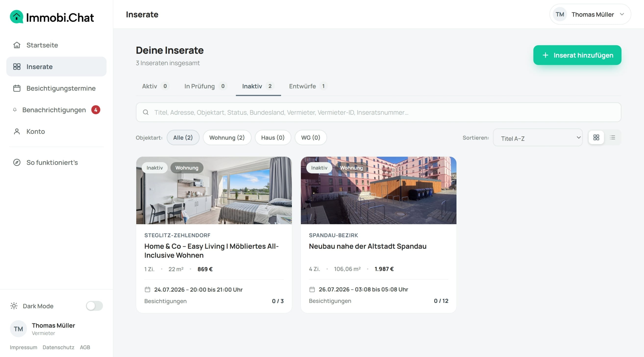
Task: Click viewing date 26.07.2026 – 03:08 bis 05:08 Uhr
Action: [x=363, y=289]
